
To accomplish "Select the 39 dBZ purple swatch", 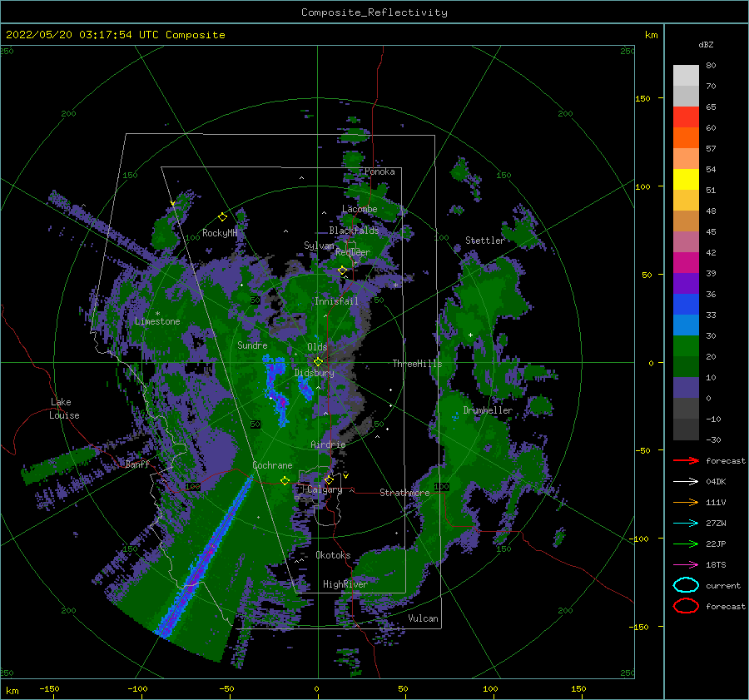I will (686, 283).
